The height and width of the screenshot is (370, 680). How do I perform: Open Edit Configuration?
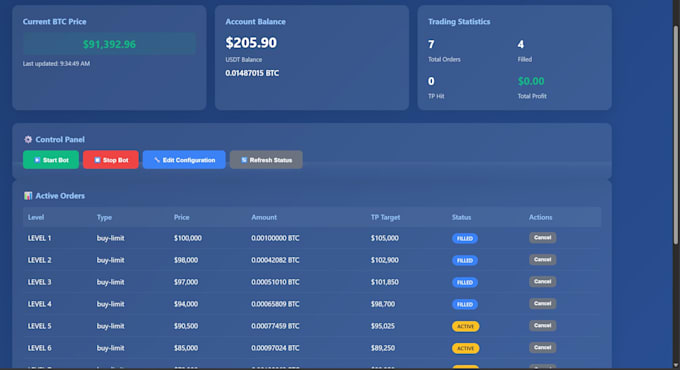tap(184, 160)
